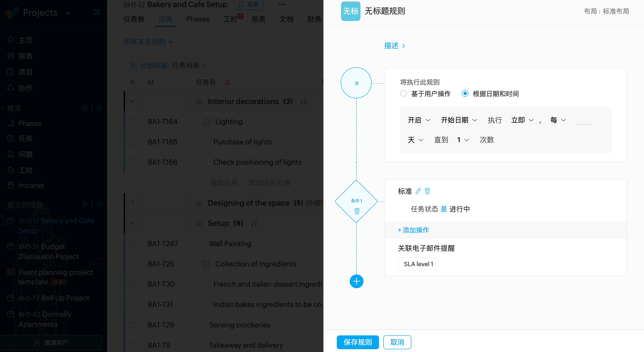This screenshot has height=352, width=644.
Task: Click 保存规则 button
Action: point(357,342)
